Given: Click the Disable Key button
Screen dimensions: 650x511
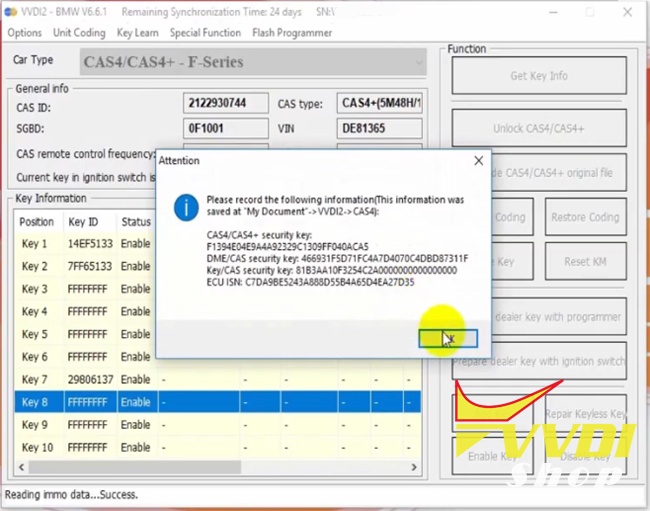Looking at the screenshot, I should tap(585, 456).
